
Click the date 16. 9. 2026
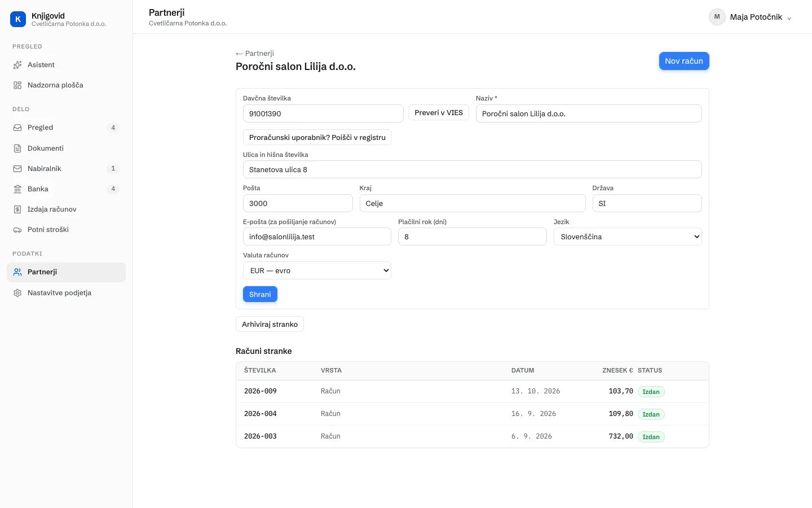[533, 414]
